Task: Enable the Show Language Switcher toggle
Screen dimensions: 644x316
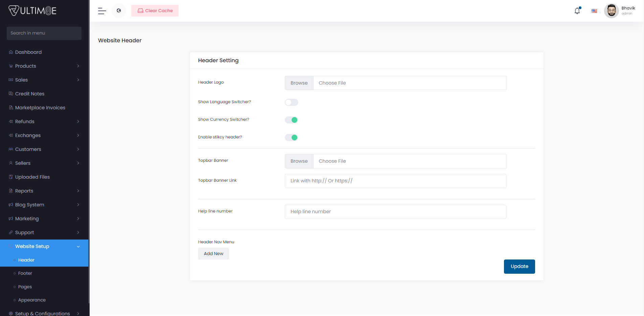Action: click(x=291, y=102)
